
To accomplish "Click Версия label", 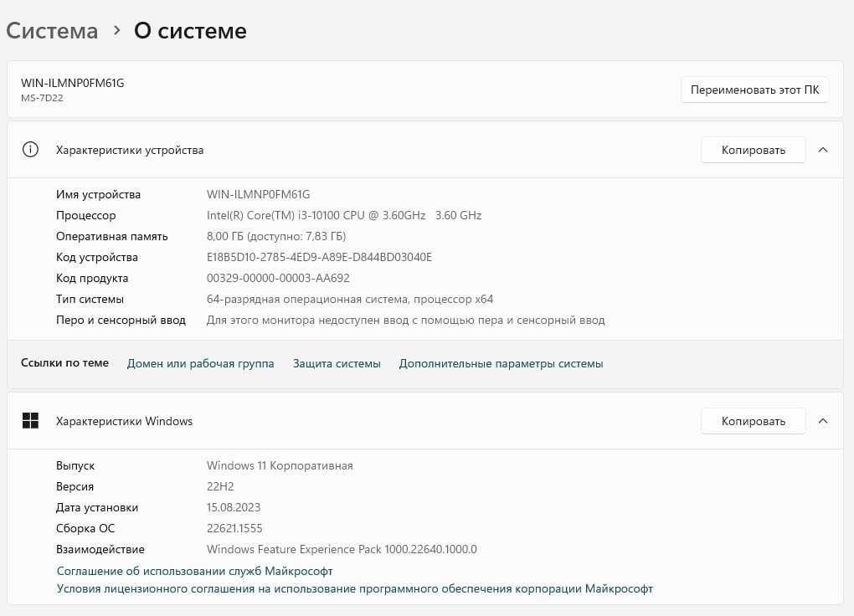I will pos(75,486).
